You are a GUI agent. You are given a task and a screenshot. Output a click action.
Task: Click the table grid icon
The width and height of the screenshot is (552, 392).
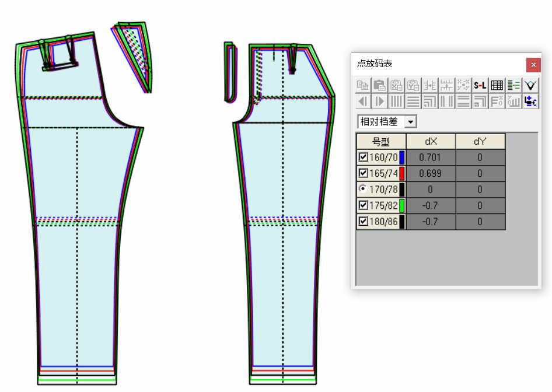tap(497, 85)
